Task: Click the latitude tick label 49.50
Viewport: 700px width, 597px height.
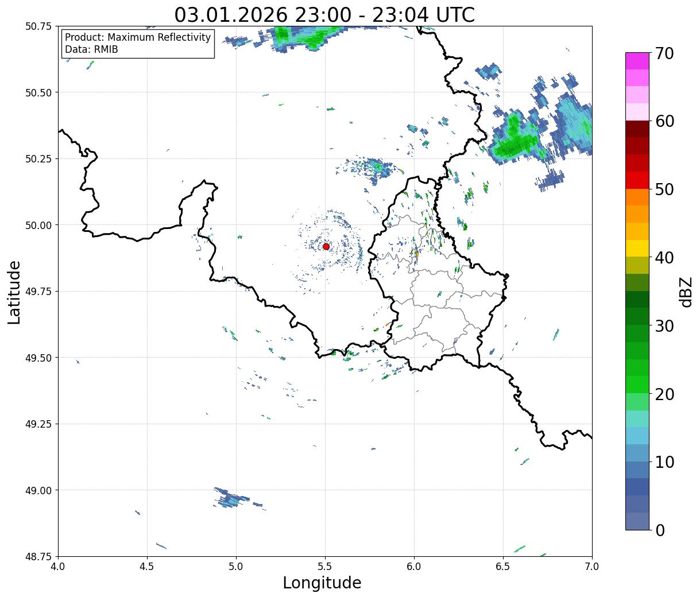Action: coord(38,358)
